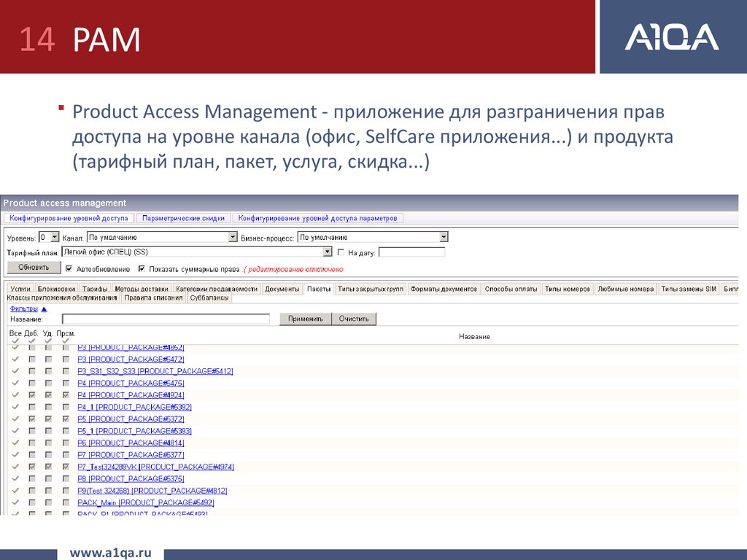Click the Все checkmark in the P6 row
Image resolution: width=747 pixels, height=560 pixels.
coord(15,443)
